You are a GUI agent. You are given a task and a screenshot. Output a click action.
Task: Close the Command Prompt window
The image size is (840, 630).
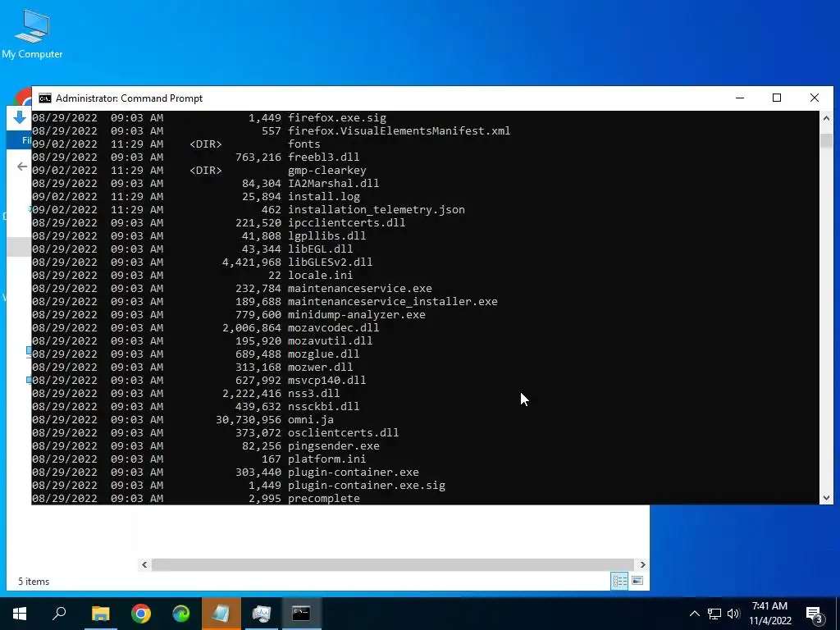click(x=815, y=98)
